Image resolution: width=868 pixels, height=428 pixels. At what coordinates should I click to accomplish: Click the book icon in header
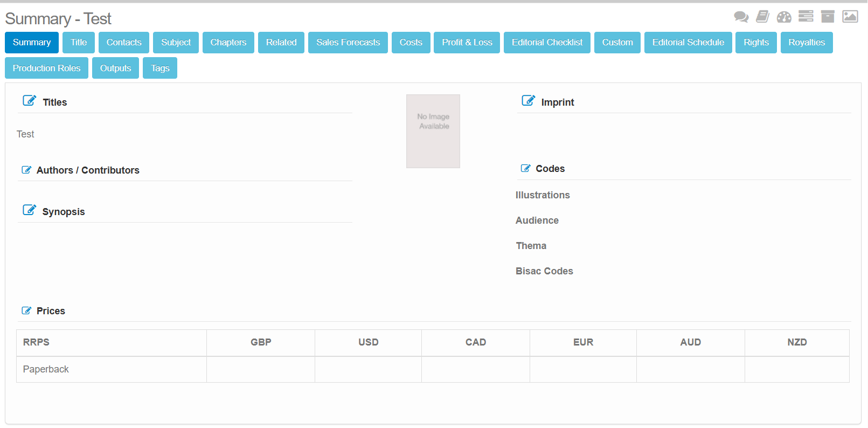tap(762, 17)
